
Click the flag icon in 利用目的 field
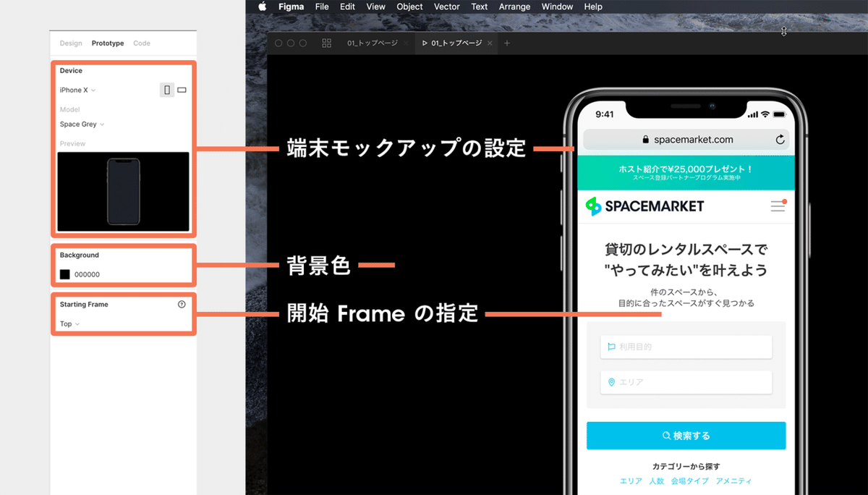pyautogui.click(x=611, y=347)
